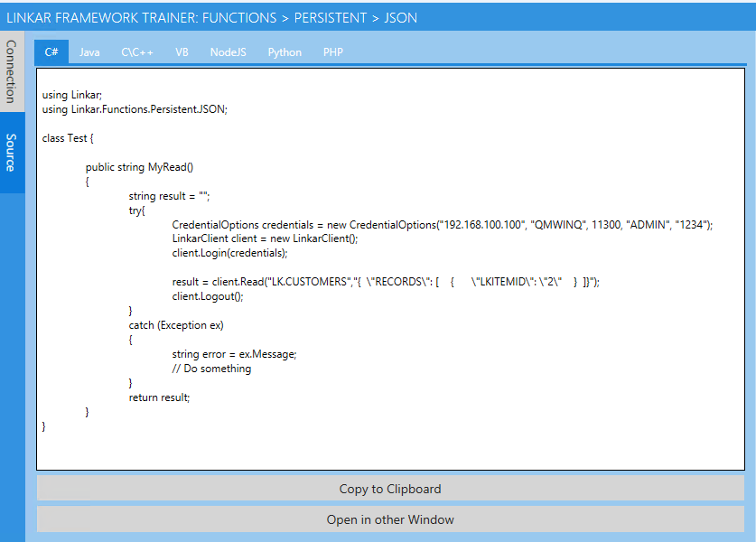
Task: Click the '// Do something' comment
Action: (x=211, y=369)
